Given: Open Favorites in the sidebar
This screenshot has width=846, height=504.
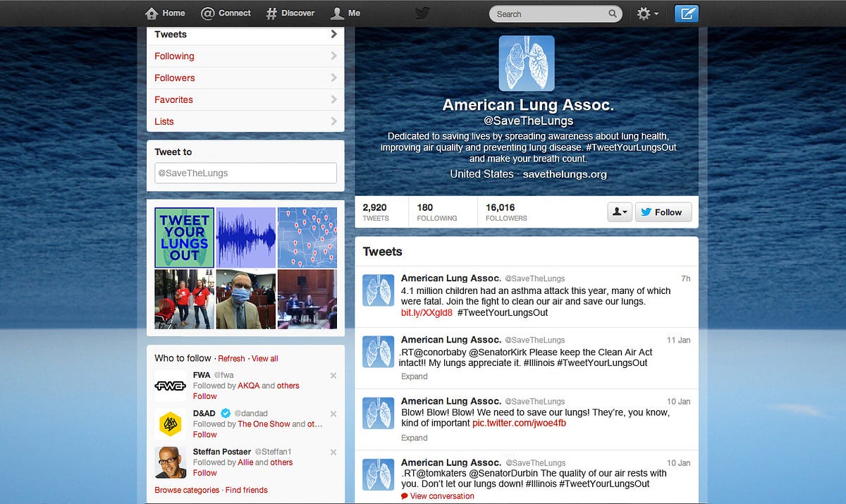Looking at the screenshot, I should (245, 100).
